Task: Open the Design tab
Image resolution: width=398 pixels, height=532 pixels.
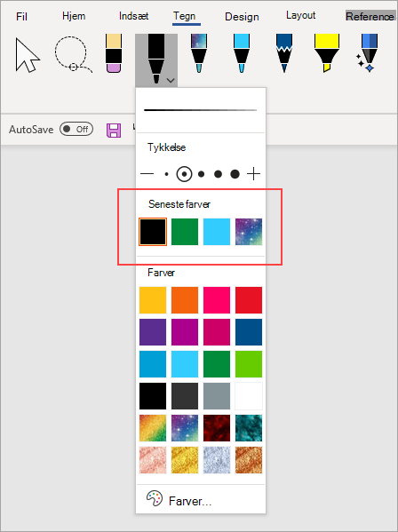Action: [x=242, y=17]
